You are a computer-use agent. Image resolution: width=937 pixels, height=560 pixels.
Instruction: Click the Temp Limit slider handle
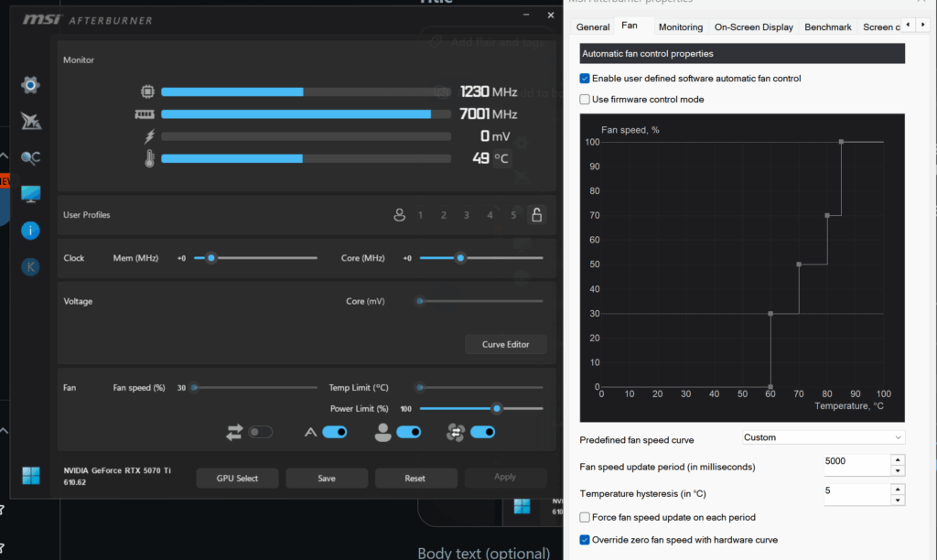coord(420,388)
